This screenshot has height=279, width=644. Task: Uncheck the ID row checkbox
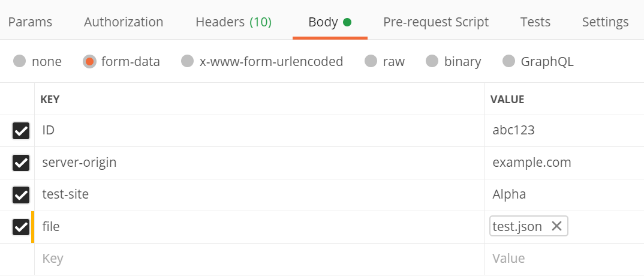(x=22, y=131)
